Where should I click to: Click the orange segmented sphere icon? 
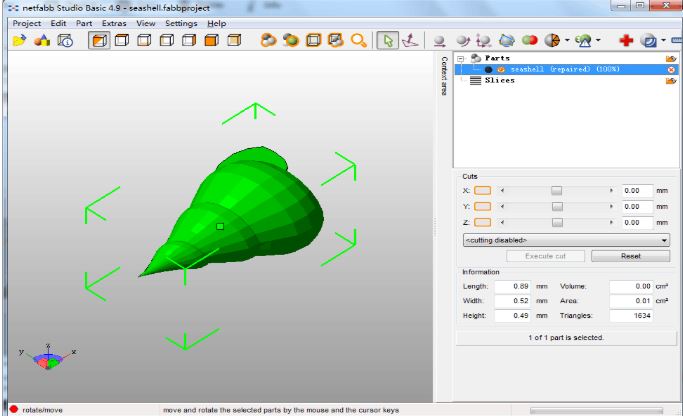(553, 41)
